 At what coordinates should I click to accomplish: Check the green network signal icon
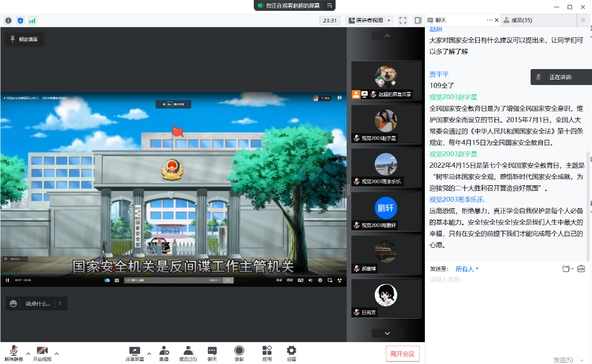[x=32, y=20]
